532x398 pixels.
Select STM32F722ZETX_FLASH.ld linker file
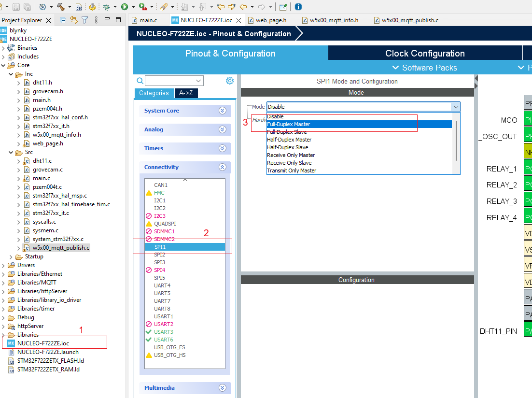51,361
